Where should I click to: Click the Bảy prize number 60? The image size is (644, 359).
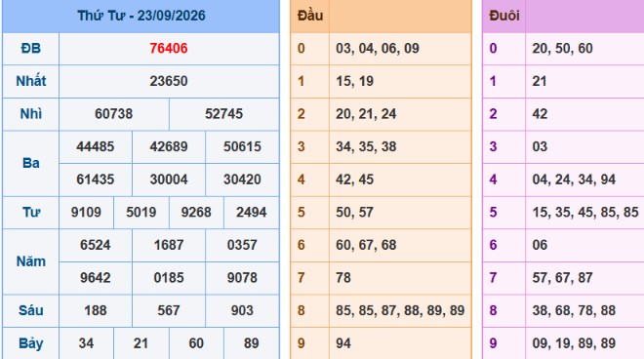(196, 343)
